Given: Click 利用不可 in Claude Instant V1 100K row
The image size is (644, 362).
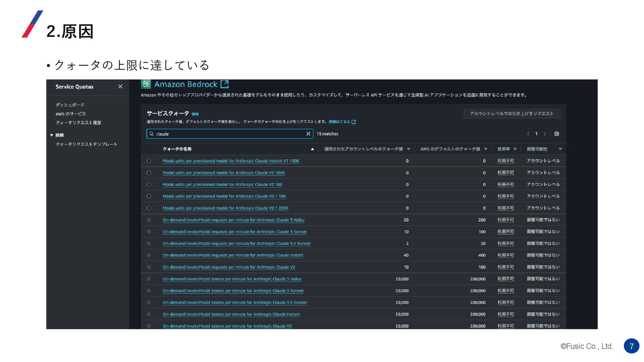Looking at the screenshot, I should click(505, 161).
